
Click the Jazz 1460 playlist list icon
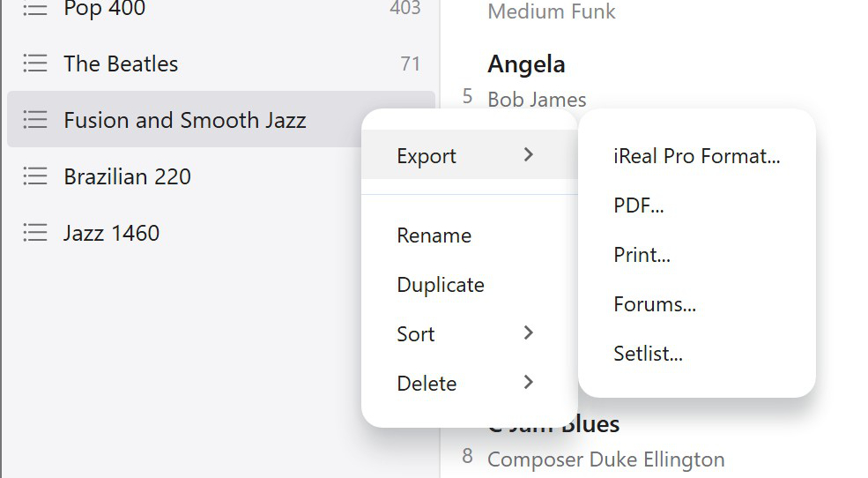(34, 233)
